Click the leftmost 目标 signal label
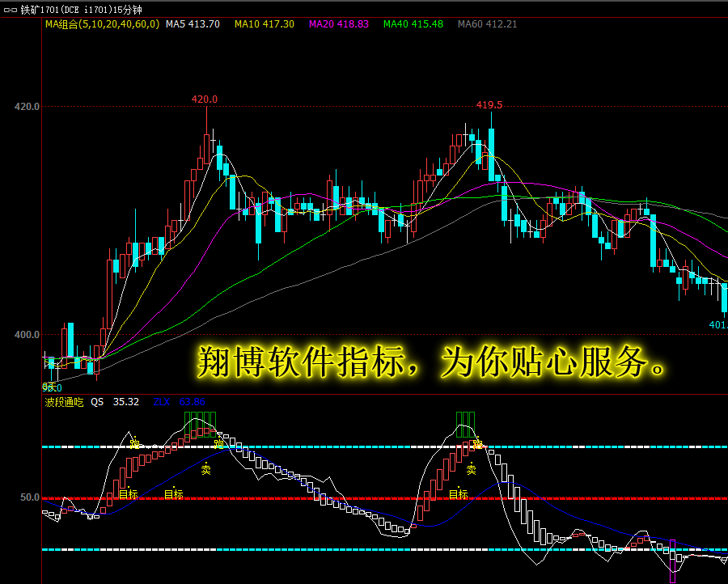The height and width of the screenshot is (584, 728). (129, 494)
